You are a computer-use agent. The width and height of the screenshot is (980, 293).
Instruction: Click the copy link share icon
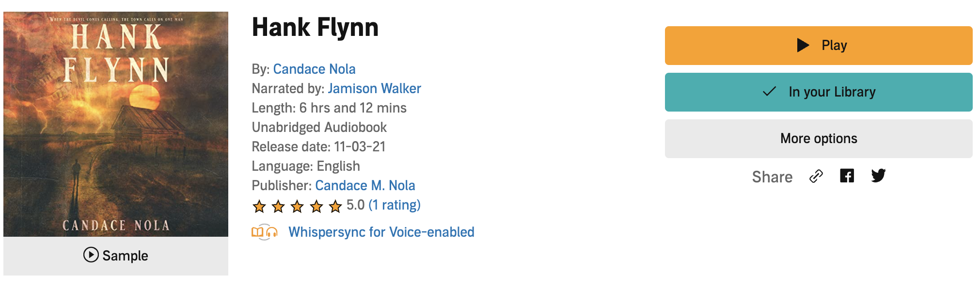tap(816, 176)
